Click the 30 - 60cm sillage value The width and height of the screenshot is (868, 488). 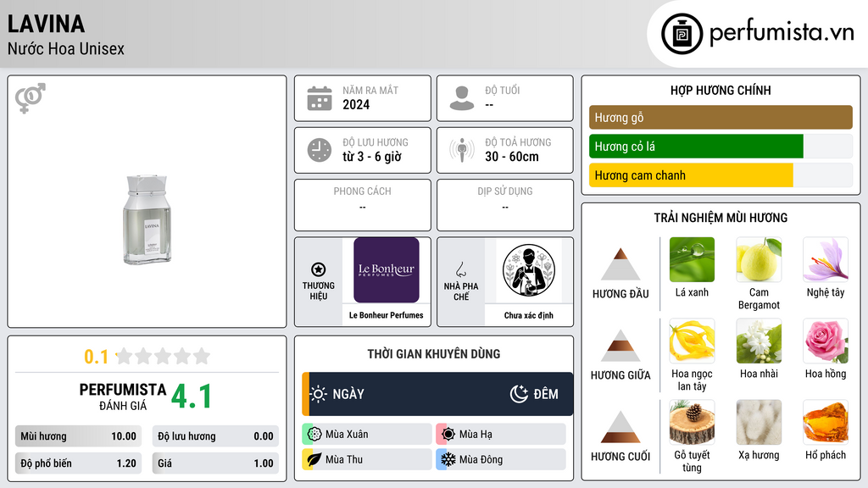pyautogui.click(x=512, y=157)
